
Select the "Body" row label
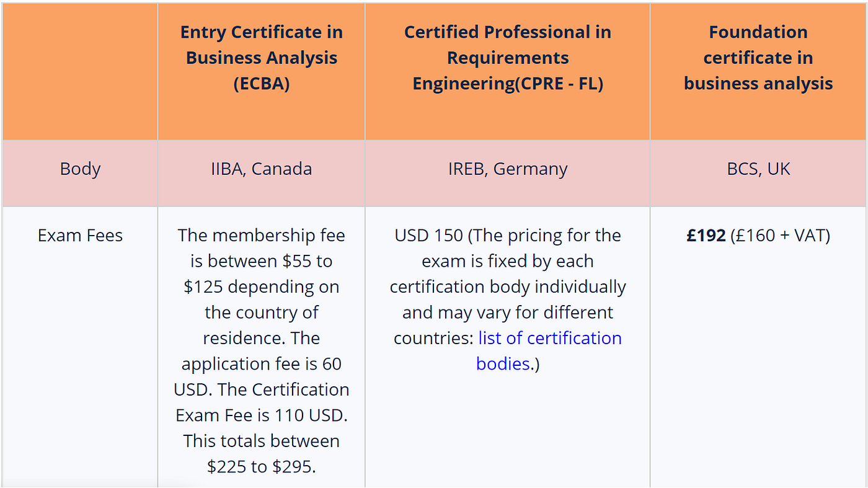[x=80, y=169]
